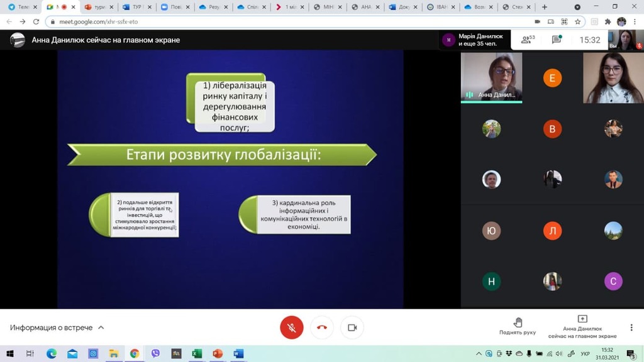Open the three-dot more options menu
The width and height of the screenshot is (644, 362).
click(631, 327)
